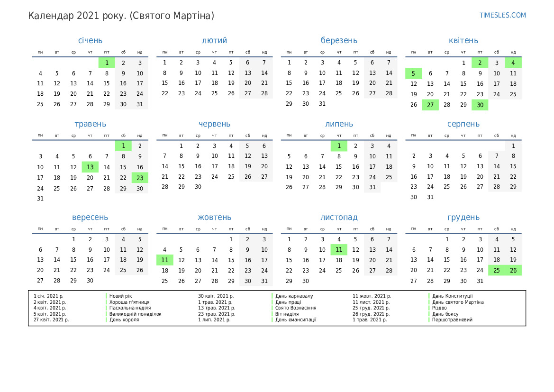554x392 pixels.
Task: Click highlighted 11 in жовтень
Action: tap(165, 260)
